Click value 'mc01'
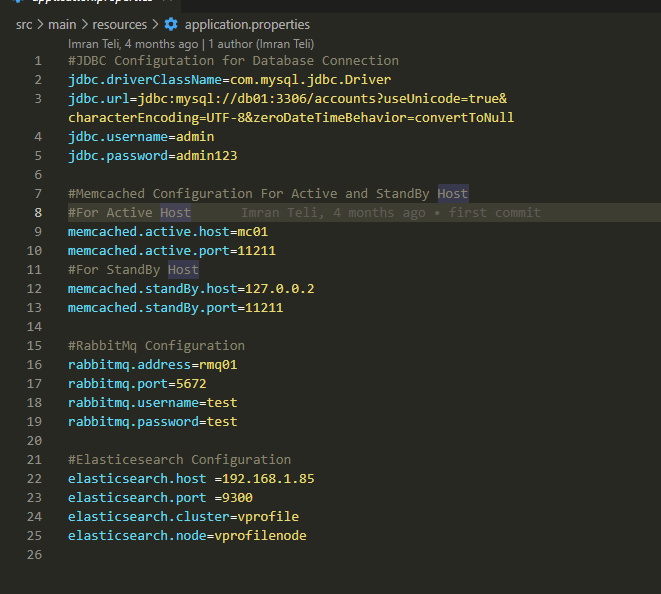661x594 pixels. click(x=253, y=231)
